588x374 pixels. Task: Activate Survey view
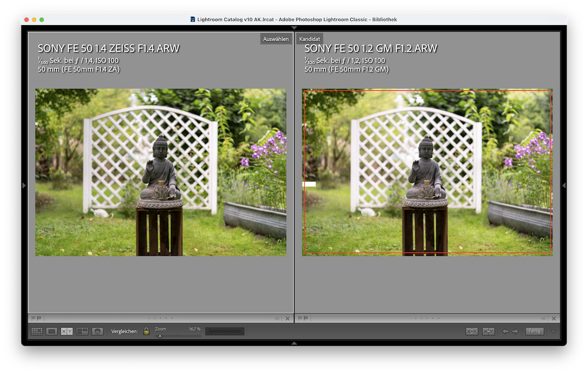click(x=81, y=331)
